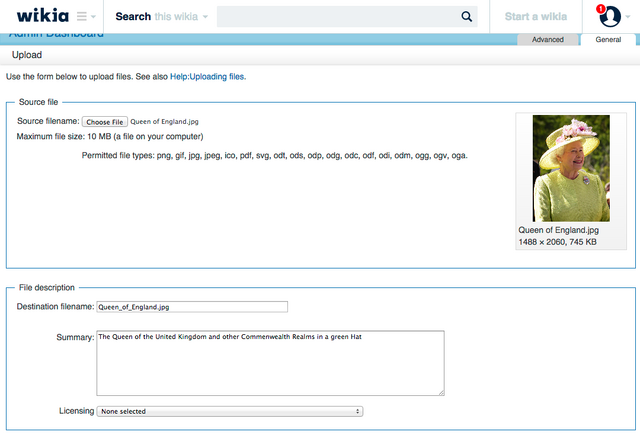Viewport: 640px width, 435px height.
Task: Click the Admin Dashboard header link
Action: click(x=56, y=34)
